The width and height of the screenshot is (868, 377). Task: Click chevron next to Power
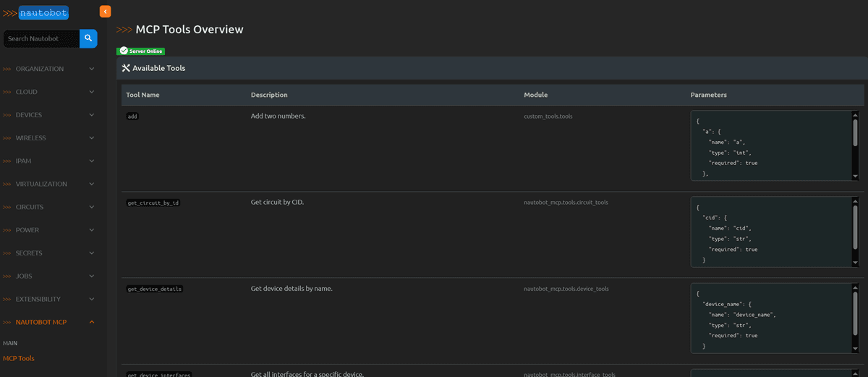(x=92, y=230)
